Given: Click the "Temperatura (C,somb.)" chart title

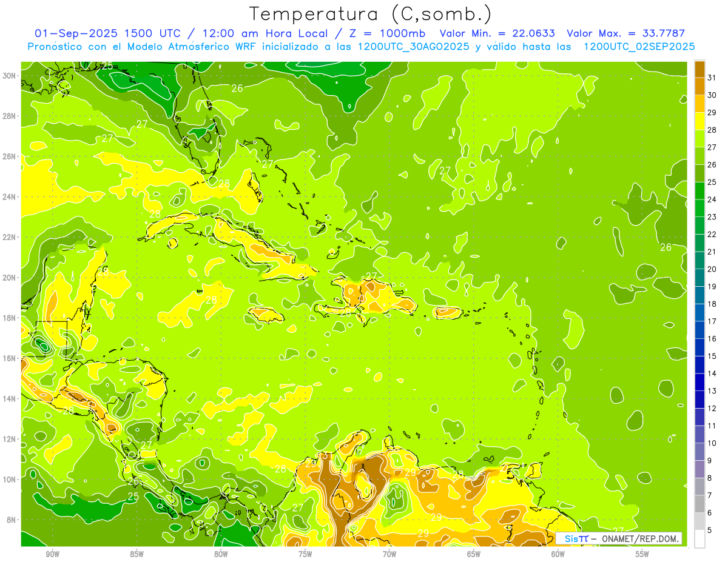Looking at the screenshot, I should pos(370,14).
